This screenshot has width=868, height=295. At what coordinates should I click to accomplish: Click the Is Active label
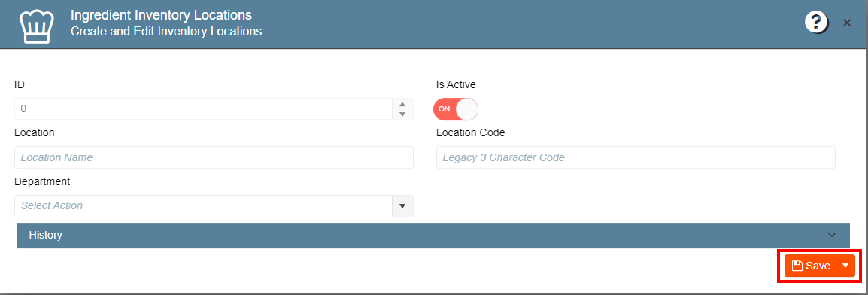(456, 85)
